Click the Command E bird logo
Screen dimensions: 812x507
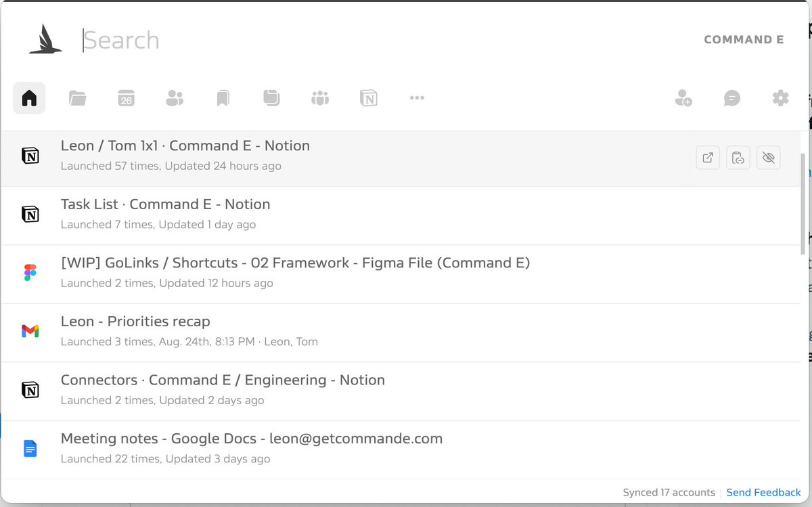45,39
